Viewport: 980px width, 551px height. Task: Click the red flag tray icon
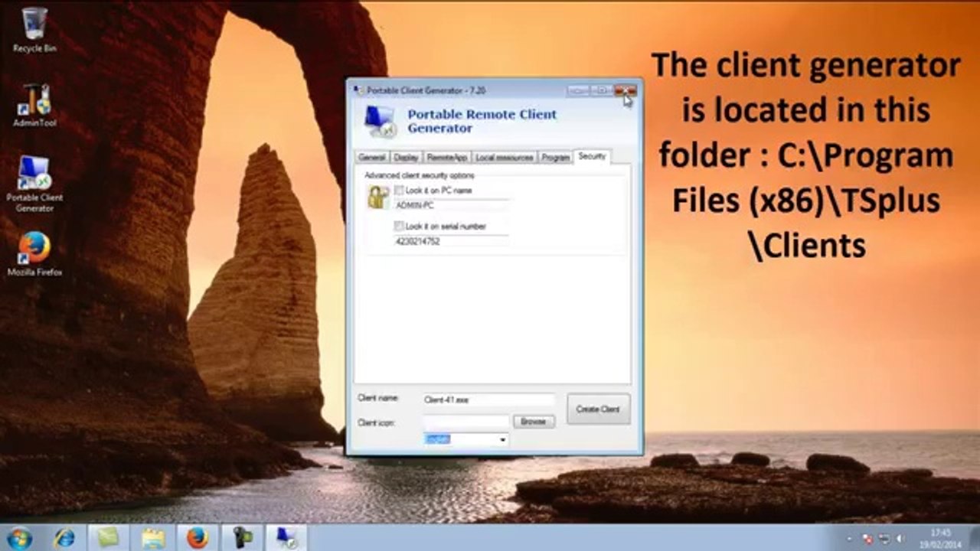click(868, 539)
